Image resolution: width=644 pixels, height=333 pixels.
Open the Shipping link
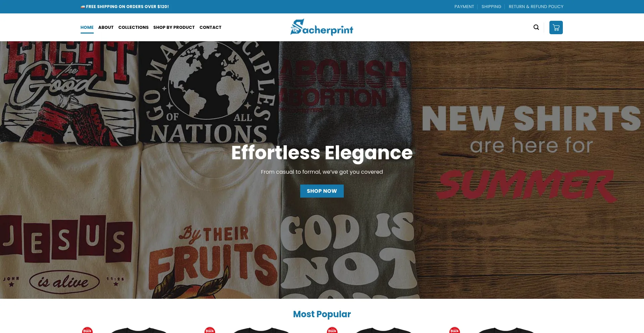click(491, 7)
